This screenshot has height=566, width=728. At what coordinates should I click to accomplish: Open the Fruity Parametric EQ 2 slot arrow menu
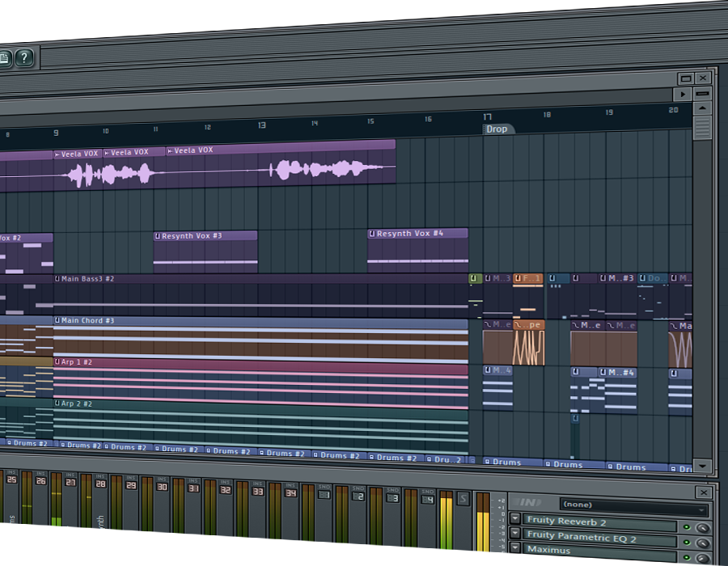click(515, 534)
